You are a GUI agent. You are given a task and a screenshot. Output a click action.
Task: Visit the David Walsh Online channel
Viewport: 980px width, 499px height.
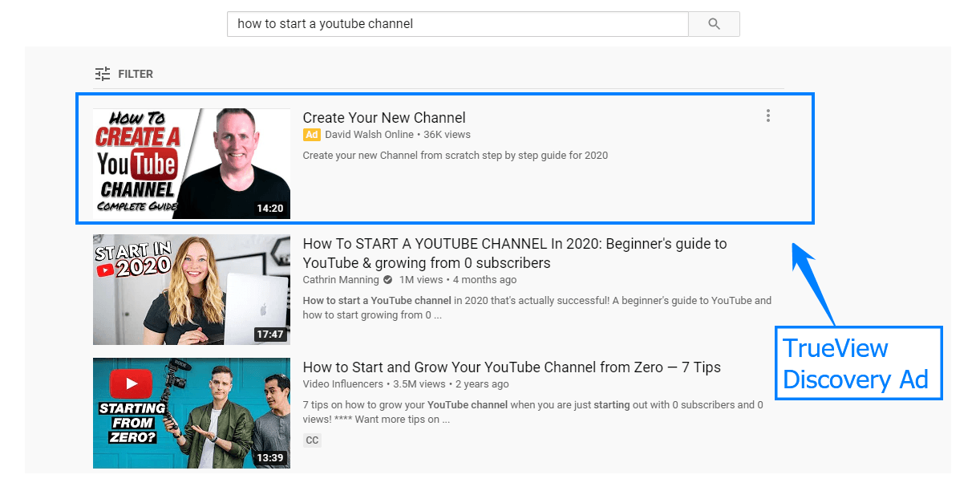[x=369, y=134]
